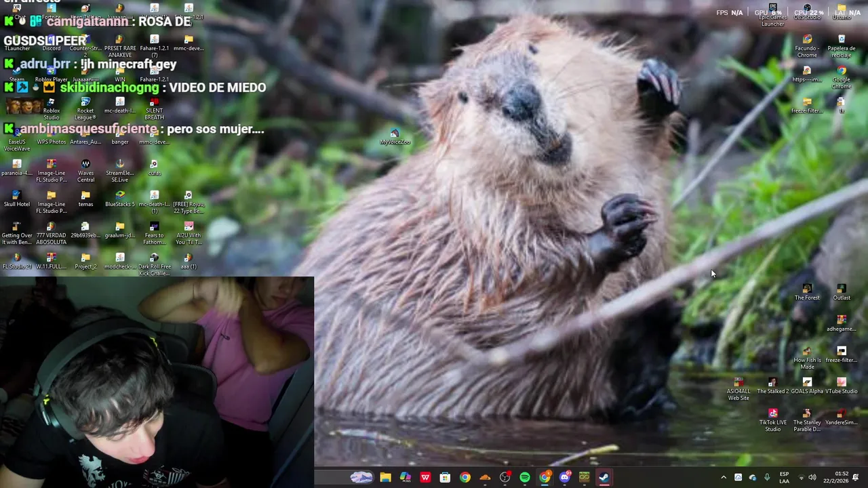Open the volume control in tray
This screenshot has width=868, height=488.
pos(812,477)
